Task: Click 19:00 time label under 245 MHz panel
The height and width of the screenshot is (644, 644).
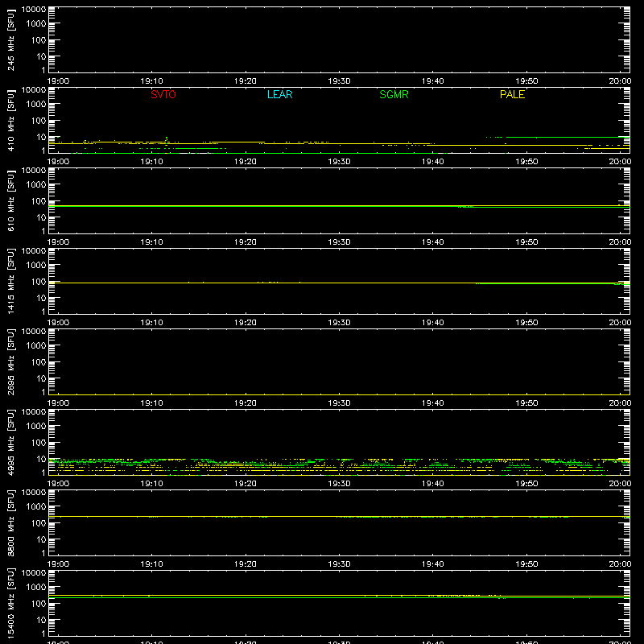Action: click(58, 81)
